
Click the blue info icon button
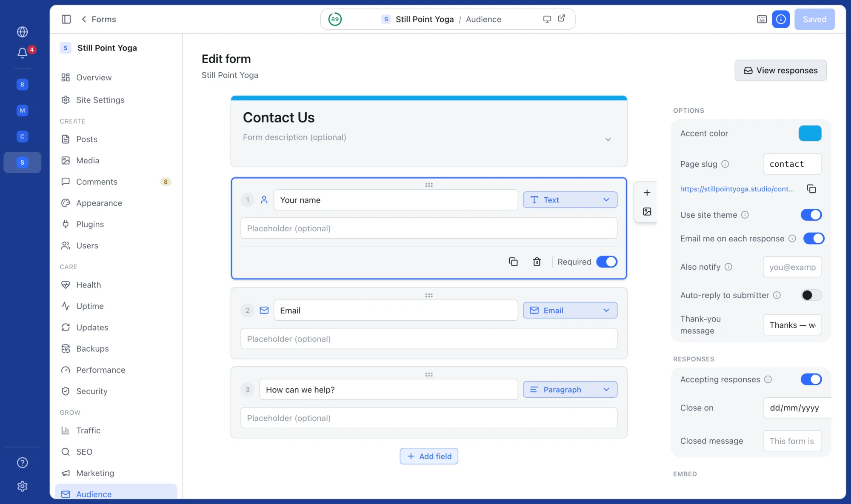[781, 19]
